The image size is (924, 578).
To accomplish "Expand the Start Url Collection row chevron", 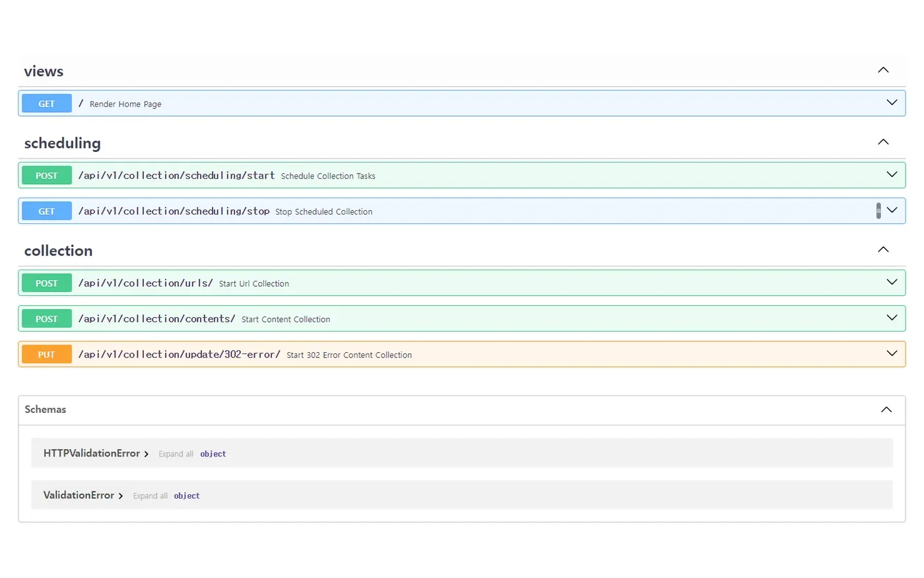I will click(x=892, y=282).
